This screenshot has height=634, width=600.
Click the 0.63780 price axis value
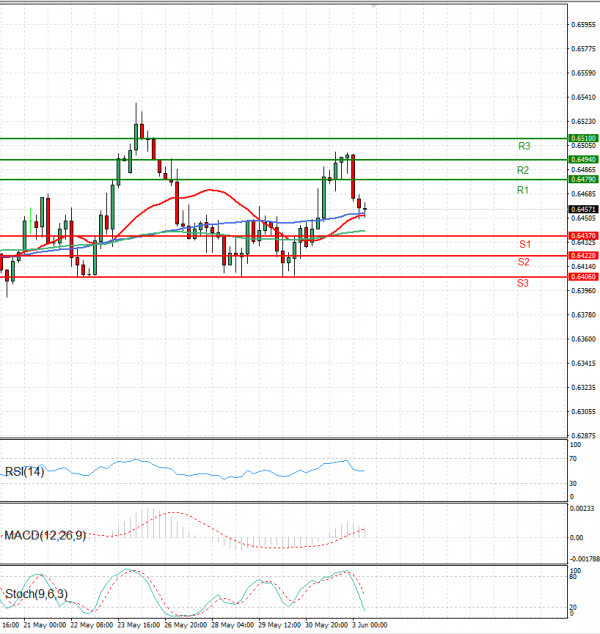[x=583, y=315]
